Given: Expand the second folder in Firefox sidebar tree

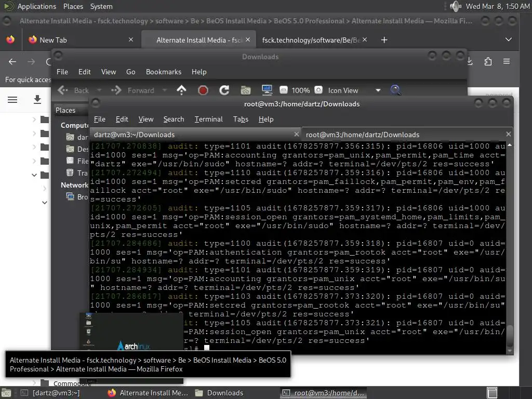Looking at the screenshot, I should (34, 134).
